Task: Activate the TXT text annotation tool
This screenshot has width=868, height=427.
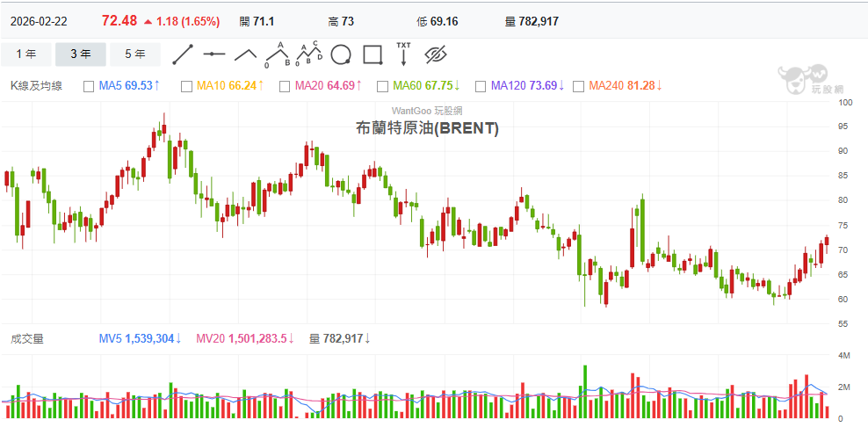Action: pos(403,54)
